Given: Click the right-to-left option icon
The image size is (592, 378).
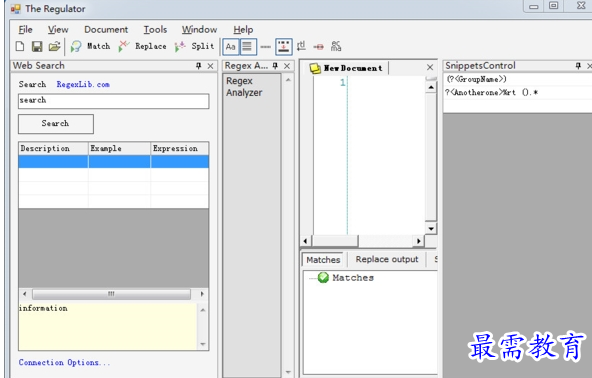Looking at the screenshot, I should [301, 46].
